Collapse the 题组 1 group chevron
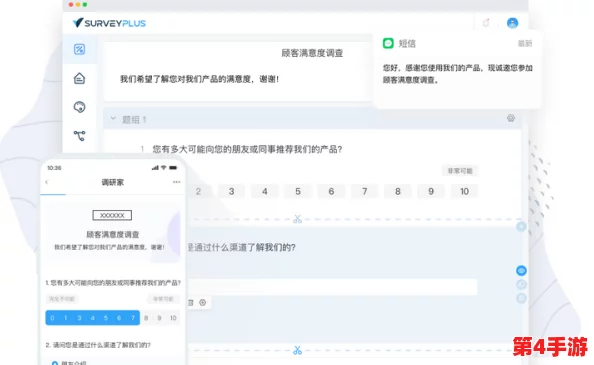594x365 pixels. (x=113, y=119)
